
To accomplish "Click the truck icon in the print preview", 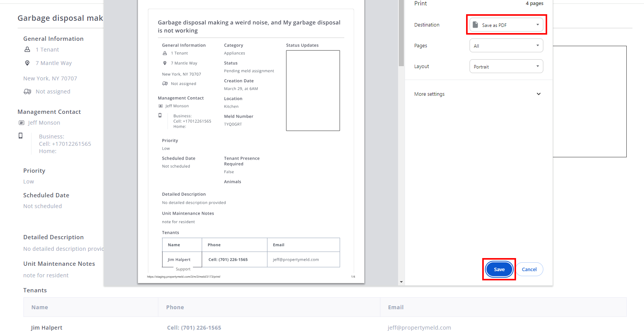I will tap(165, 83).
